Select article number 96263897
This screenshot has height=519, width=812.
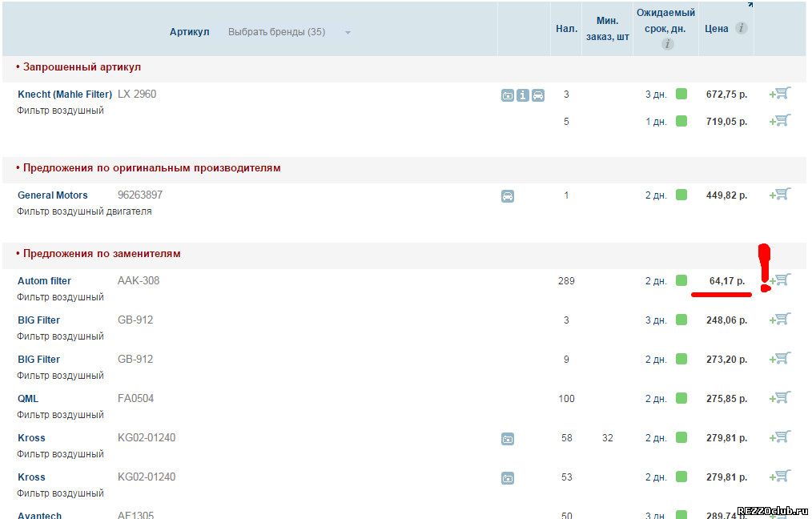coord(140,195)
